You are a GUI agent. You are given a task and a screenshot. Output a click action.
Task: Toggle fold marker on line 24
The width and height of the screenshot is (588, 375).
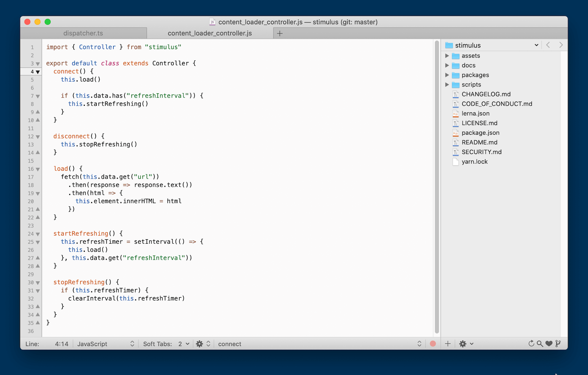coord(38,234)
